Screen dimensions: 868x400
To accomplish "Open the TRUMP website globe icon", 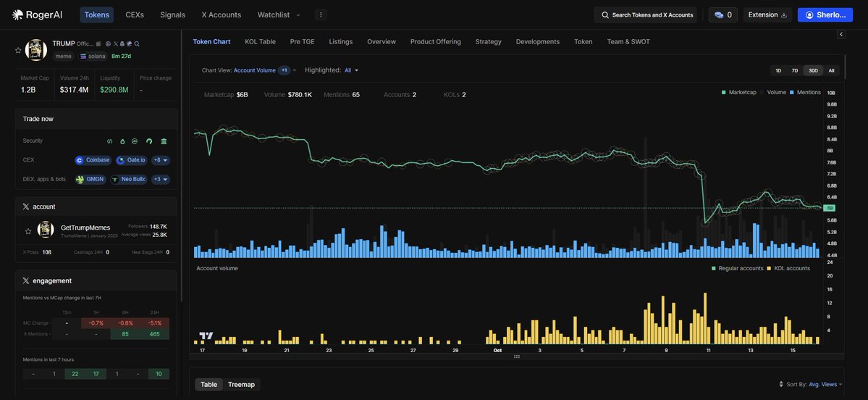I will [108, 43].
